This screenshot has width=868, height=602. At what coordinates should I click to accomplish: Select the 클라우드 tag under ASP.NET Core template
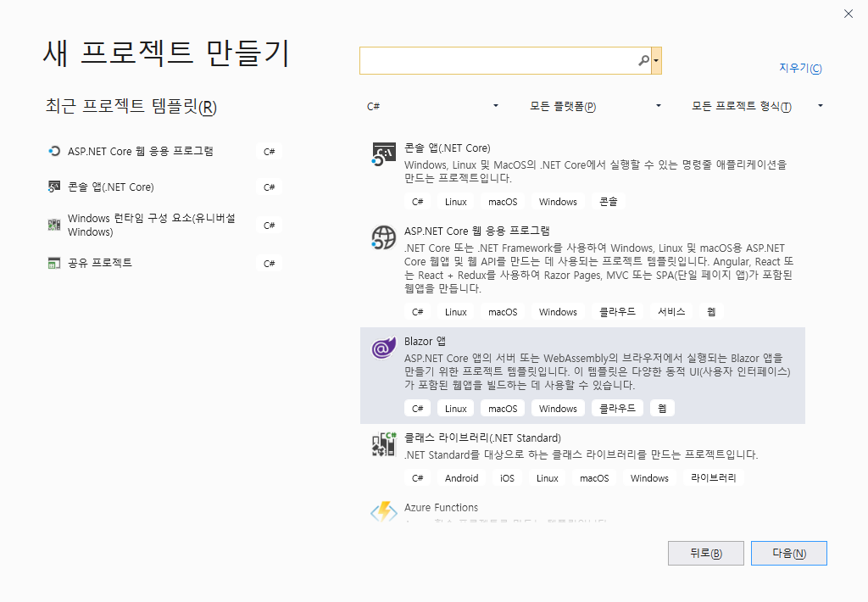coord(616,311)
